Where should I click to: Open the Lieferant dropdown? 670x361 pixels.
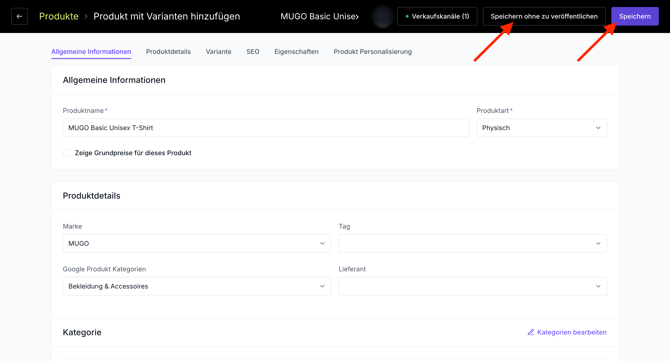473,286
